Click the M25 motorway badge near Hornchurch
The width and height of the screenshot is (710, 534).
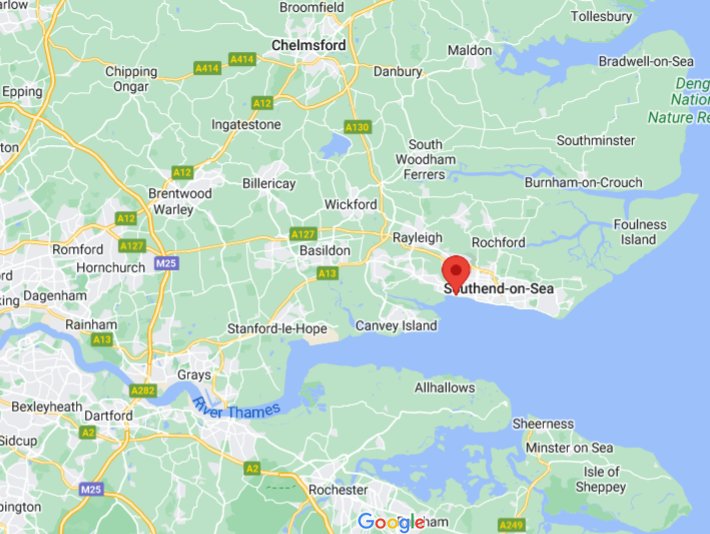click(166, 264)
